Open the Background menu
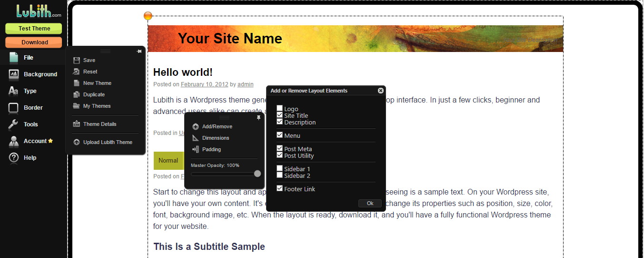 (40, 74)
